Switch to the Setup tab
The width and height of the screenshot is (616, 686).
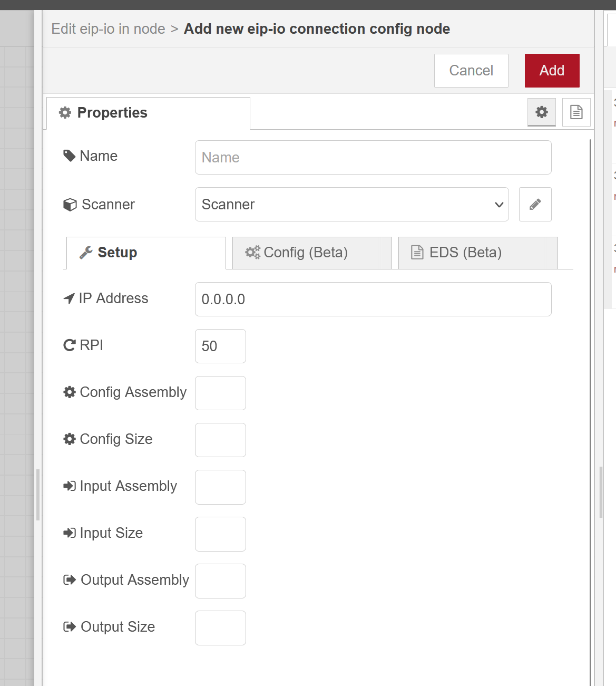(146, 253)
